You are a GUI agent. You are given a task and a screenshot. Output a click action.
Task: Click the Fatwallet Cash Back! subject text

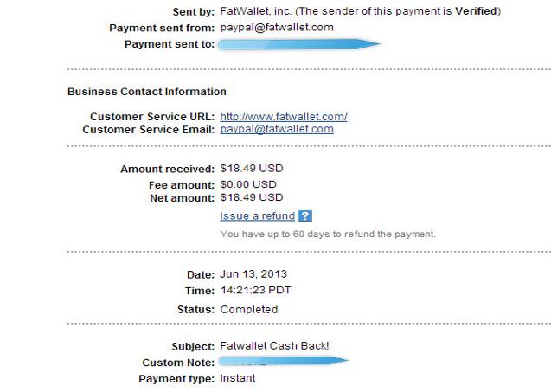pos(274,346)
